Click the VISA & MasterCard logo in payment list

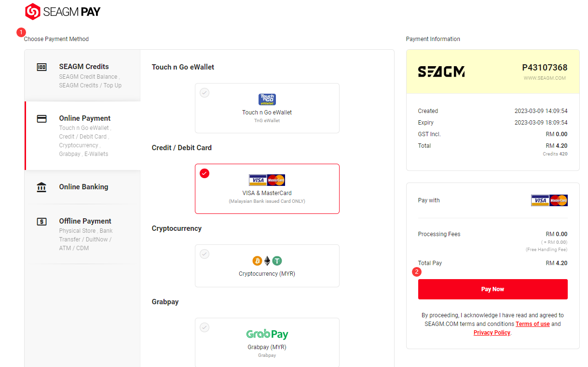tap(267, 180)
